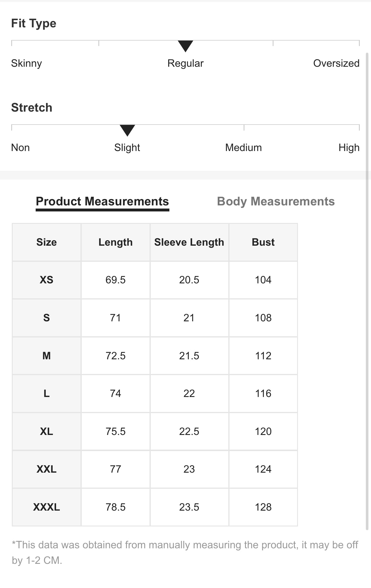
Task: Switch to Body Measurements tab
Action: pos(276,201)
